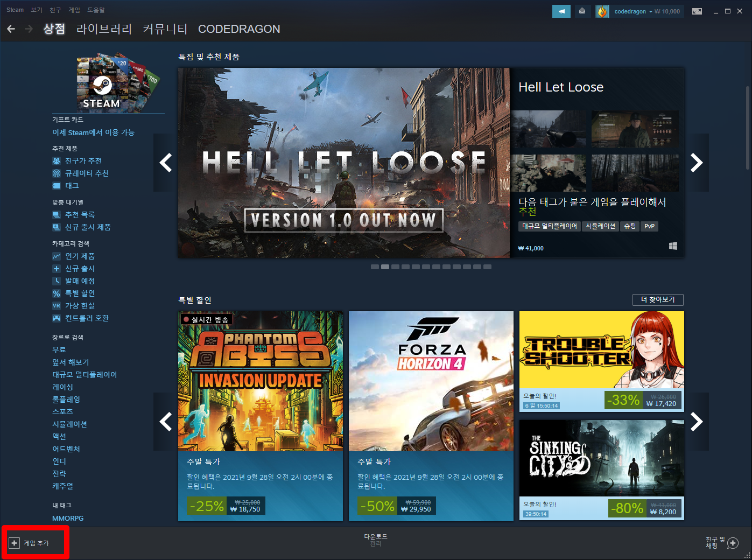This screenshot has height=560, width=752.
Task: Open the codedragon avatar profile picture
Action: coord(602,11)
